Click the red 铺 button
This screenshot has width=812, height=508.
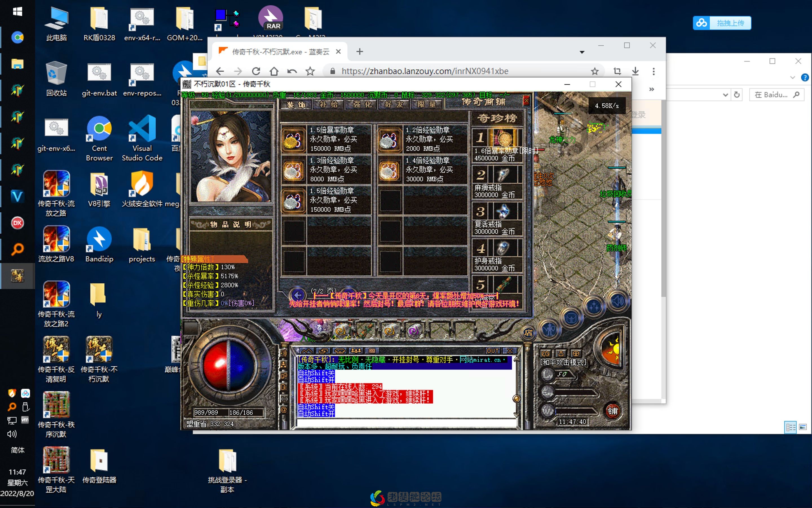612,411
